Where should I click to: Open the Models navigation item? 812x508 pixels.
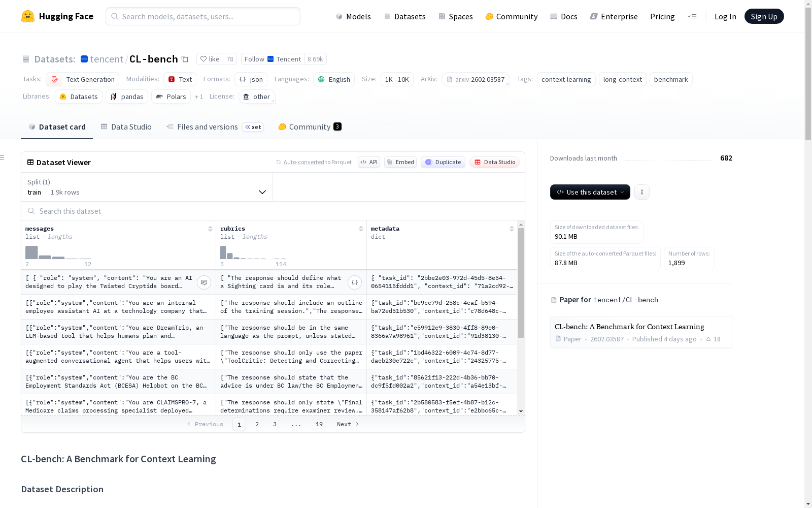tap(353, 16)
